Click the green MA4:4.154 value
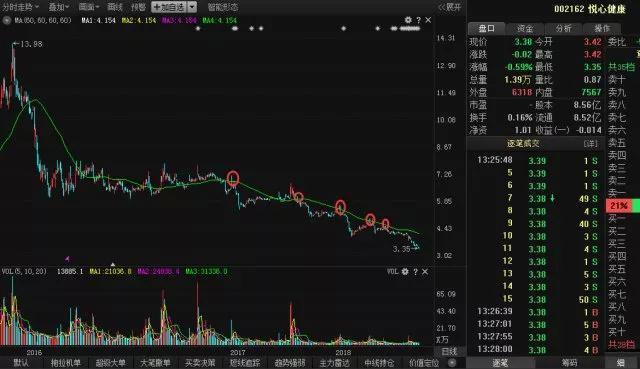Image resolution: width=640 pixels, height=369 pixels. coord(220,20)
